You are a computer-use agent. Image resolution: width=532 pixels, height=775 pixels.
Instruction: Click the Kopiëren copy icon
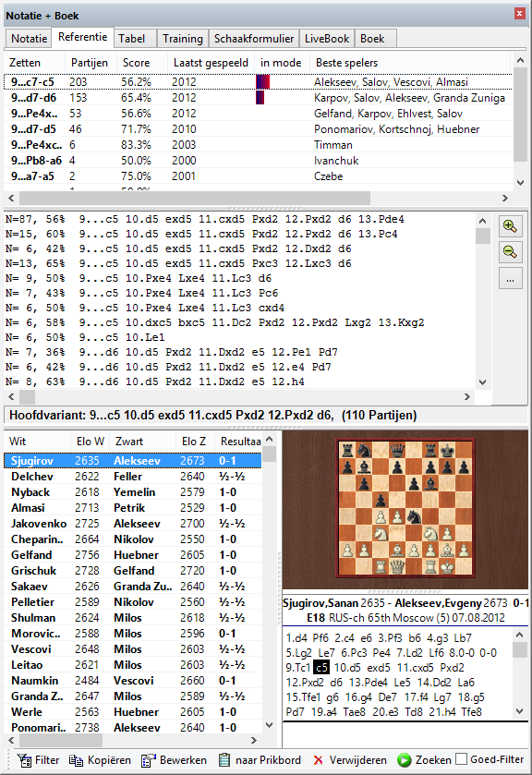pos(76,760)
